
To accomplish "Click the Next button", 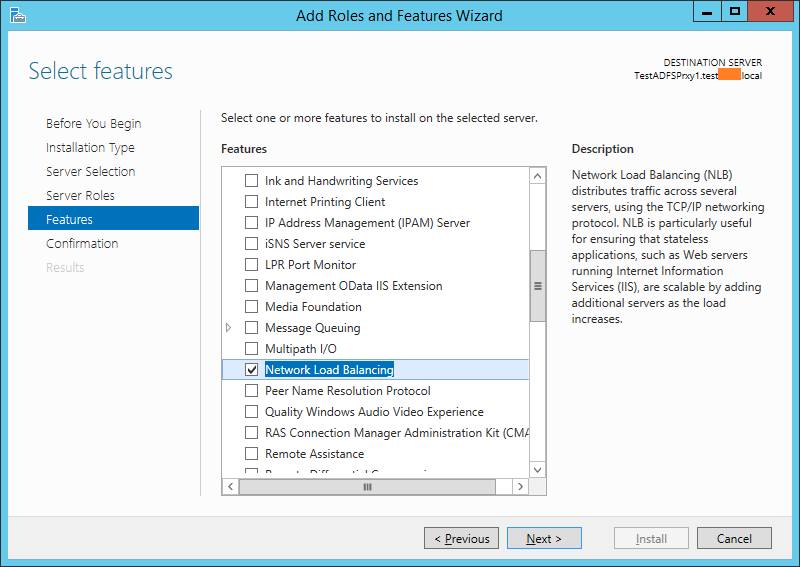I will pyautogui.click(x=543, y=539).
